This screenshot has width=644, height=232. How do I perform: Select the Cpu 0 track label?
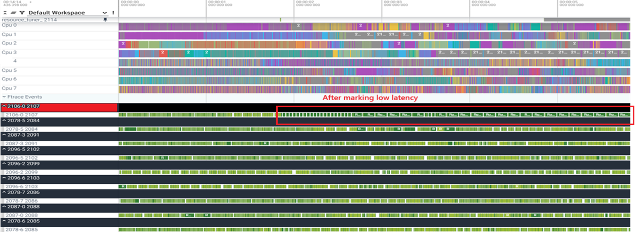pyautogui.click(x=9, y=25)
